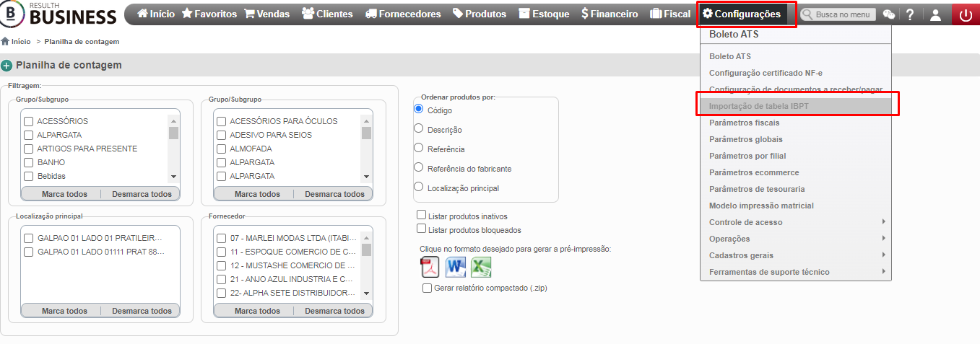Generate the Word format report
This screenshot has width=980, height=344.
[456, 268]
